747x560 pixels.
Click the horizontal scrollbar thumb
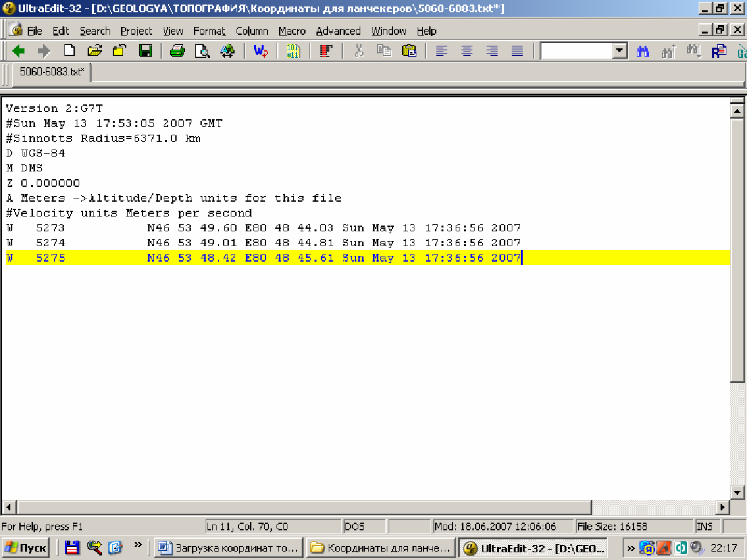(x=304, y=507)
